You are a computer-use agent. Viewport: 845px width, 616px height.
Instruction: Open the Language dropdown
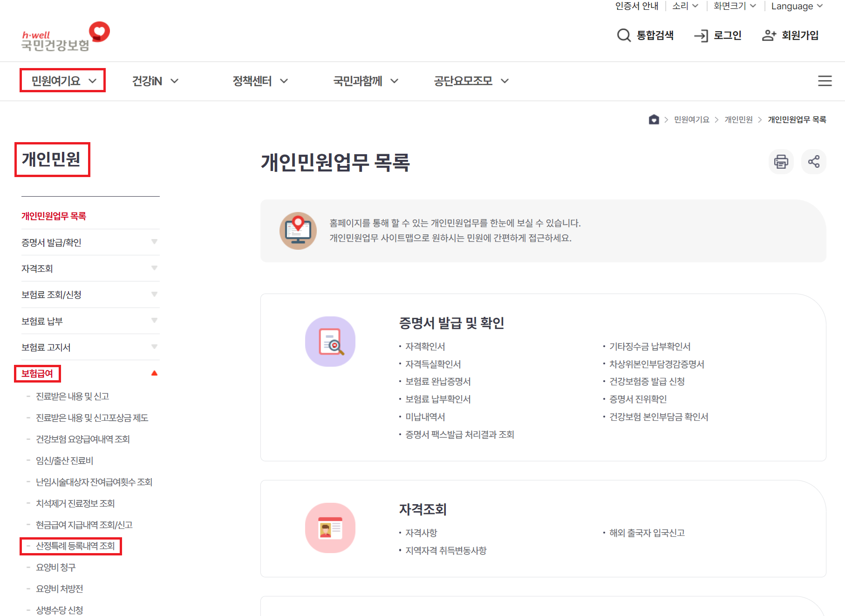[797, 6]
